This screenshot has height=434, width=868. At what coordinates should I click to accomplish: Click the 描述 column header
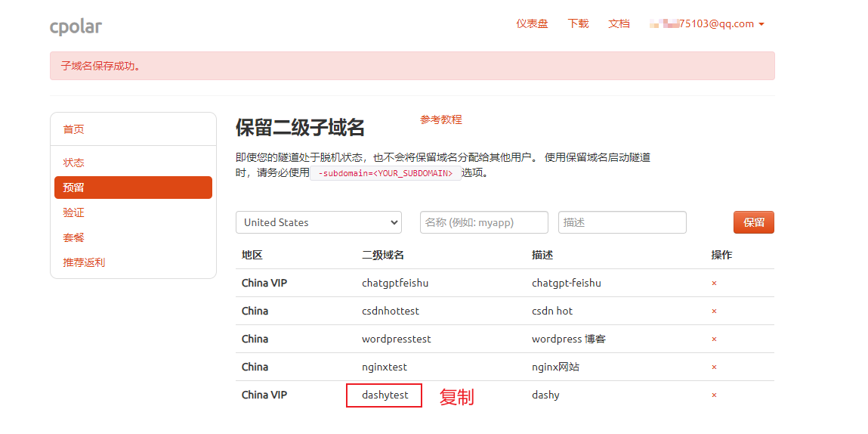click(x=542, y=256)
